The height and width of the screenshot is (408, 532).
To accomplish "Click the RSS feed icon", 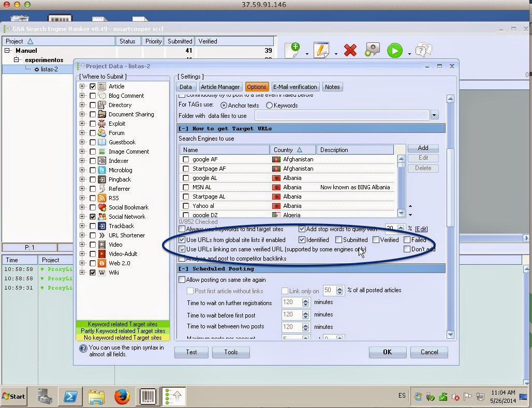I will coord(102,198).
